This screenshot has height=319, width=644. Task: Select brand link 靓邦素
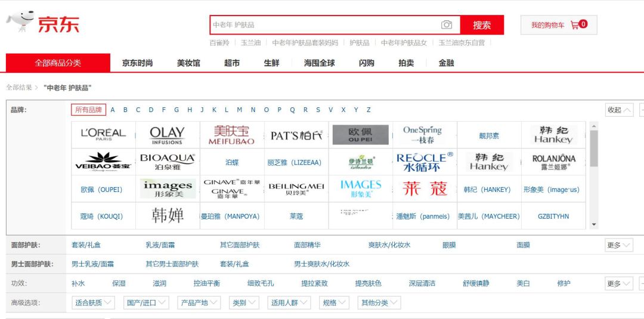[489, 135]
